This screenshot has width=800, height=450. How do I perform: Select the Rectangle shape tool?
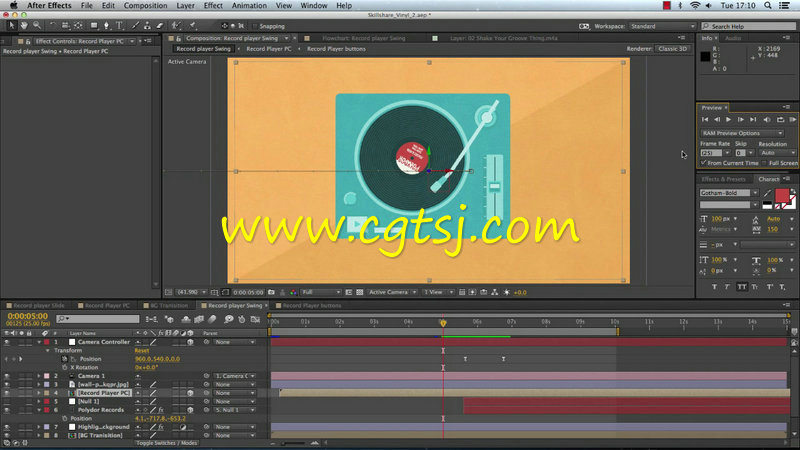(94, 25)
